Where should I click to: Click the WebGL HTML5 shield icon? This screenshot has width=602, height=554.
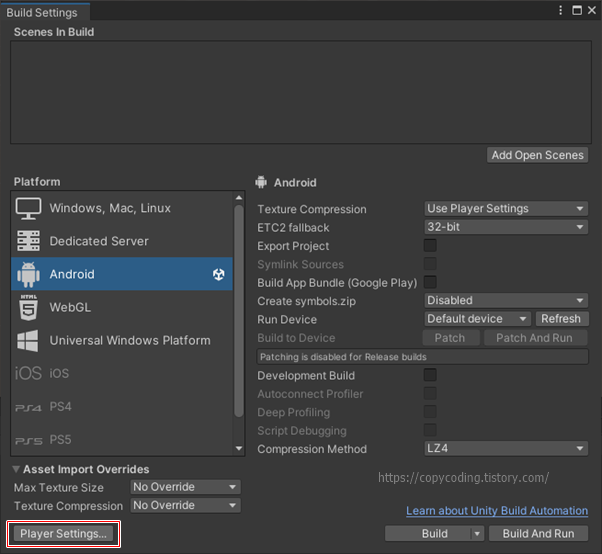click(x=29, y=307)
